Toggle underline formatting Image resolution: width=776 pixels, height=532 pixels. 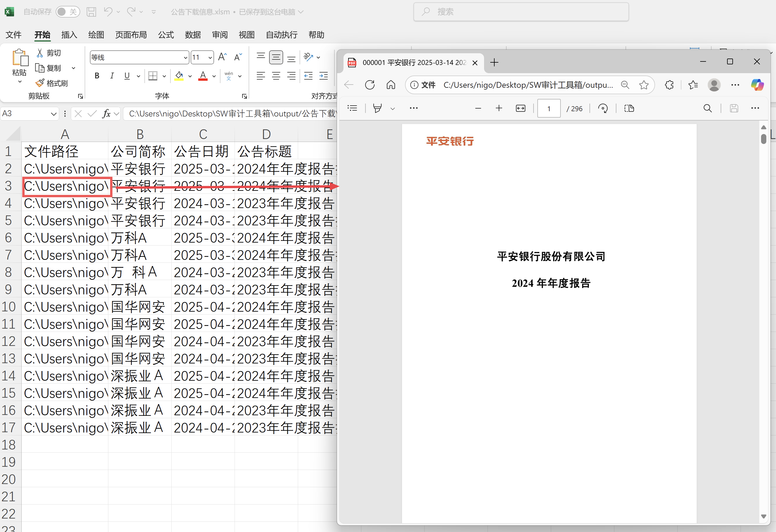(x=127, y=76)
